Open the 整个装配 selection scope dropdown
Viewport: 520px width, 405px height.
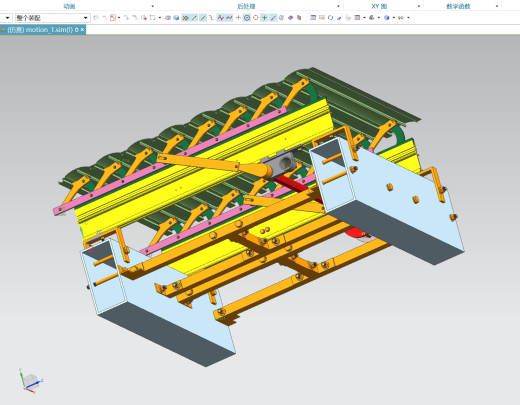(53, 18)
